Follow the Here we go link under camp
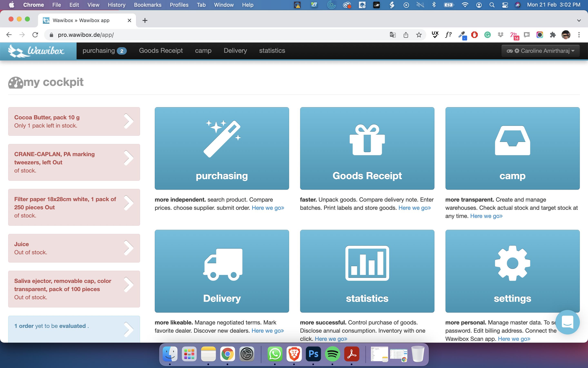The image size is (588, 368). coord(487,216)
